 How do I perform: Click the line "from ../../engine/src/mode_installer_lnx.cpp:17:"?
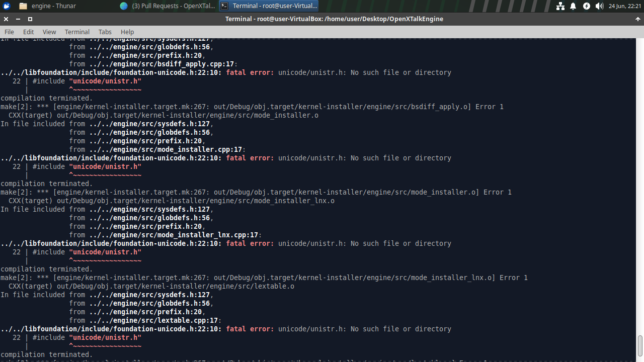click(166, 235)
